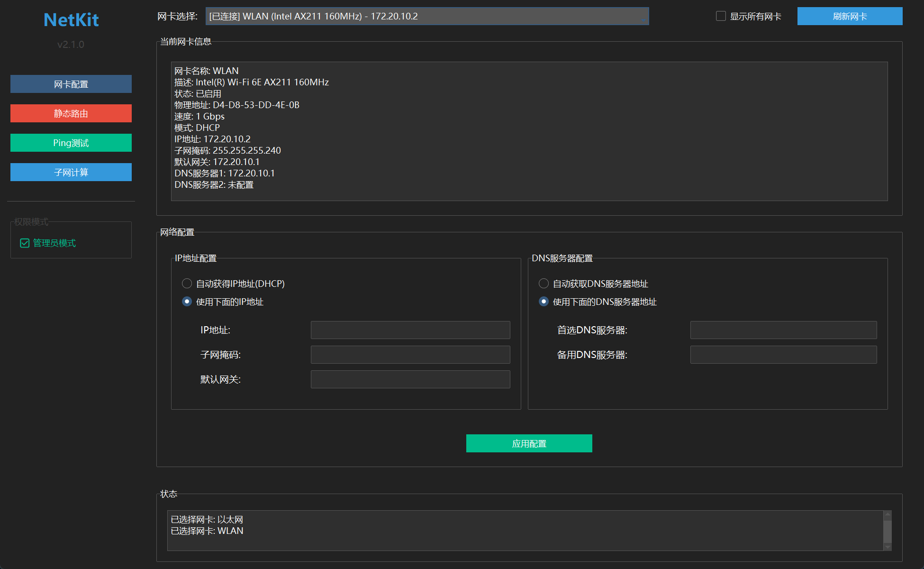Open the Ping测试 section
The width and height of the screenshot is (924, 569).
pos(71,143)
